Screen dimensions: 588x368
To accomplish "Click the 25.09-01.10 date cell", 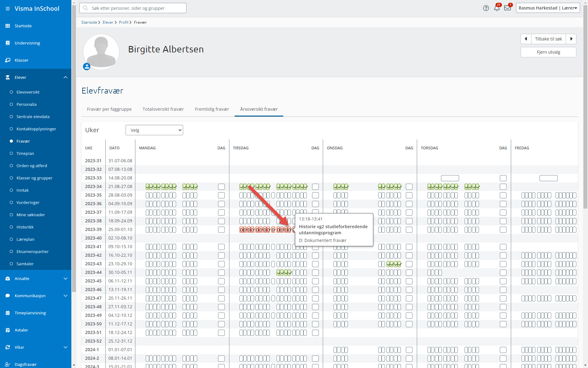I will pyautogui.click(x=120, y=229).
